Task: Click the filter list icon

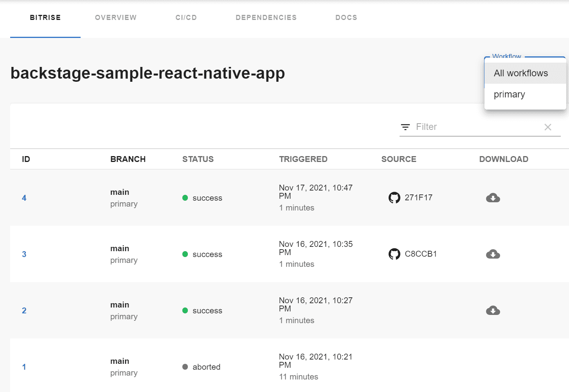Action: click(x=405, y=127)
